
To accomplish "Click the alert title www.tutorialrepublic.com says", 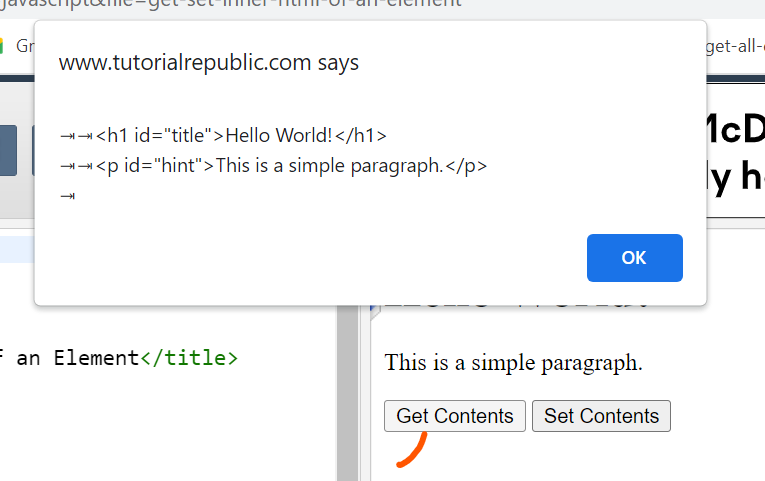I will click(208, 63).
